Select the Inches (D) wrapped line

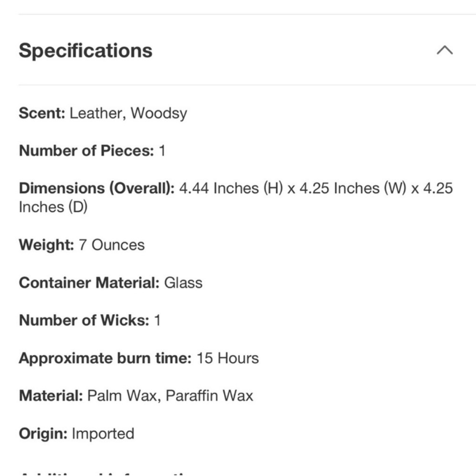tap(53, 208)
